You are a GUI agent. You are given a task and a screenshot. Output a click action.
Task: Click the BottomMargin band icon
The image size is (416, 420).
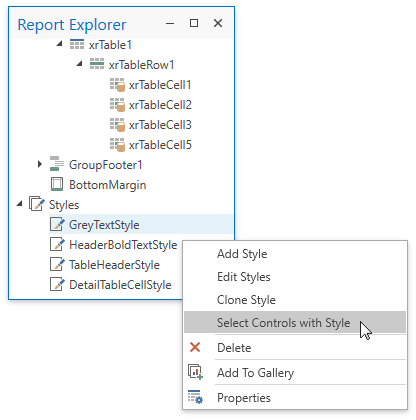(57, 184)
